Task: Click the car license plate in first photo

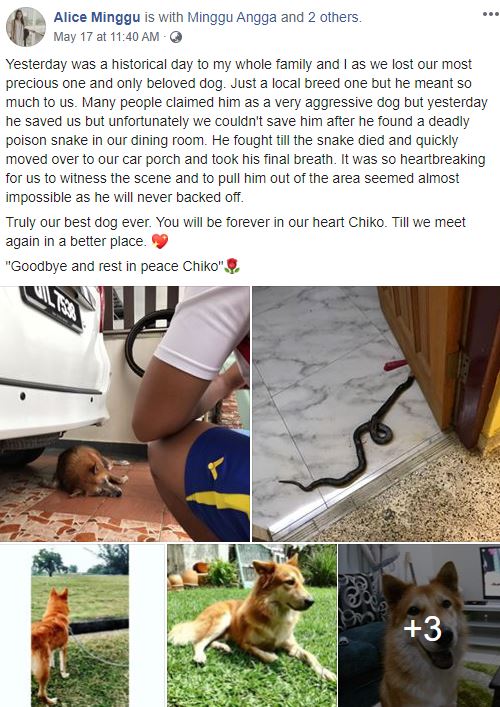Action: (x=53, y=307)
